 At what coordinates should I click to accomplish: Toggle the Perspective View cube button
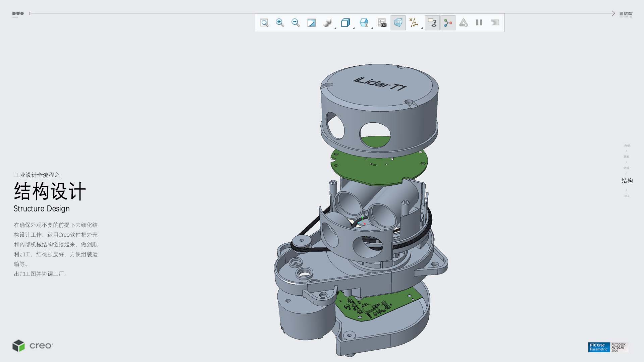tap(398, 23)
